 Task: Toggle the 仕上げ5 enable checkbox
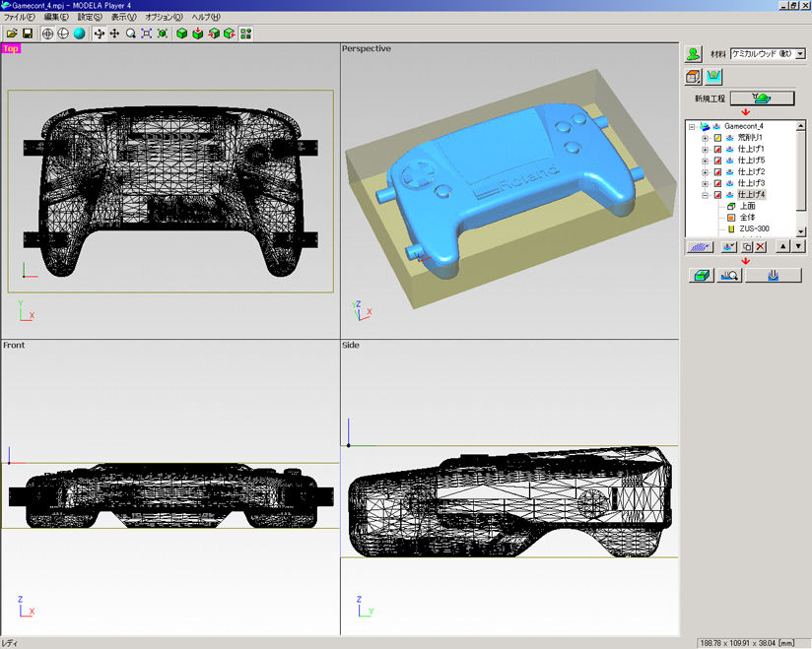click(x=716, y=161)
